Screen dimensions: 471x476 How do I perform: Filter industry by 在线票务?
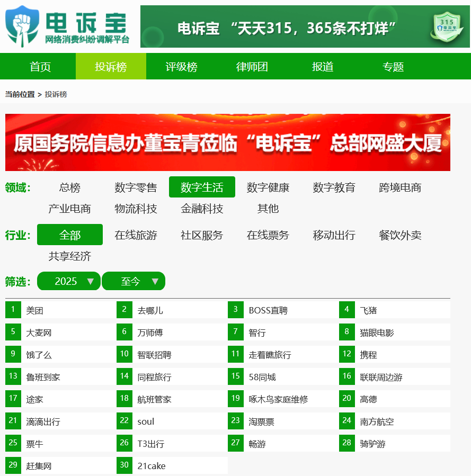click(268, 235)
